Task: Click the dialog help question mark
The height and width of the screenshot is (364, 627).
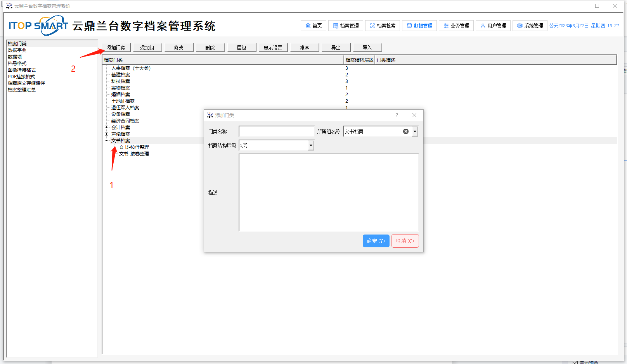Action: coord(397,115)
